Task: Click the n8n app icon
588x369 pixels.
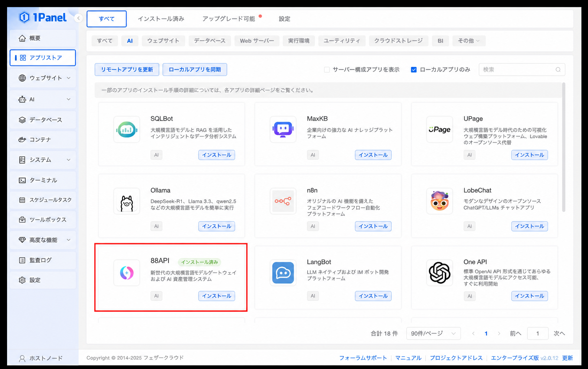Action: tap(283, 201)
